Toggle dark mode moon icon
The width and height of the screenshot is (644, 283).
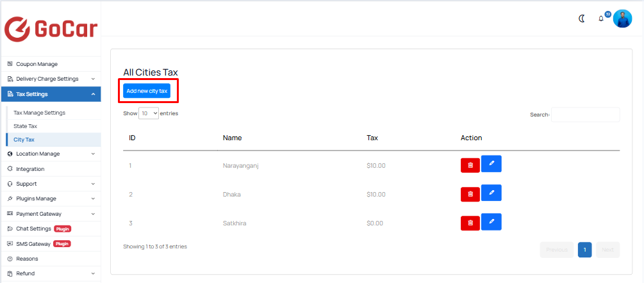582,19
